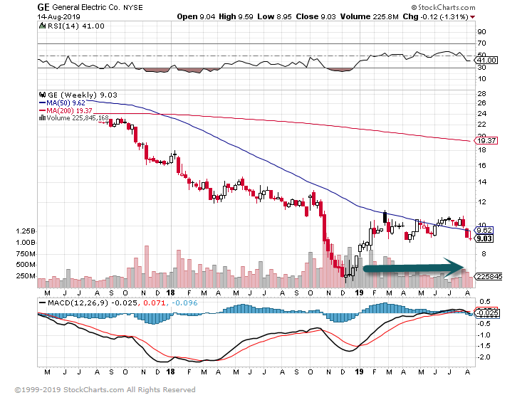The width and height of the screenshot is (532, 405).
Task: Click the -0.025 MACD value tag on axis
Action: [487, 312]
